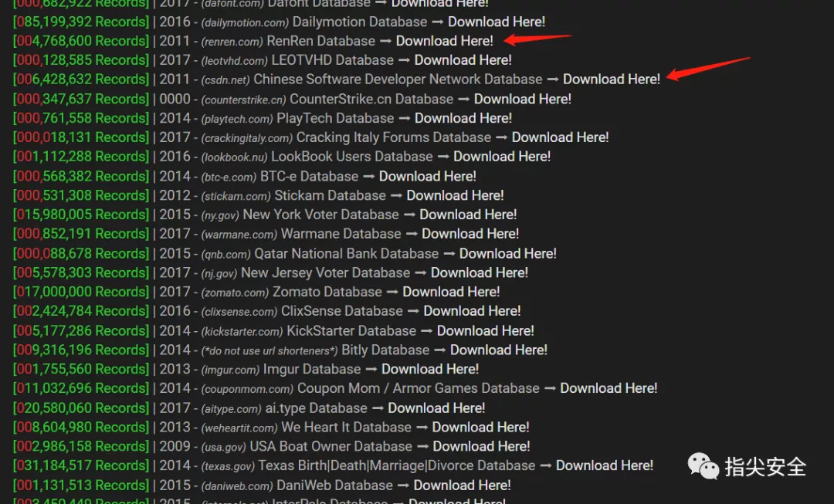Click the (crackingitaly.com) domain text
The width and height of the screenshot is (834, 504).
pos(247,138)
